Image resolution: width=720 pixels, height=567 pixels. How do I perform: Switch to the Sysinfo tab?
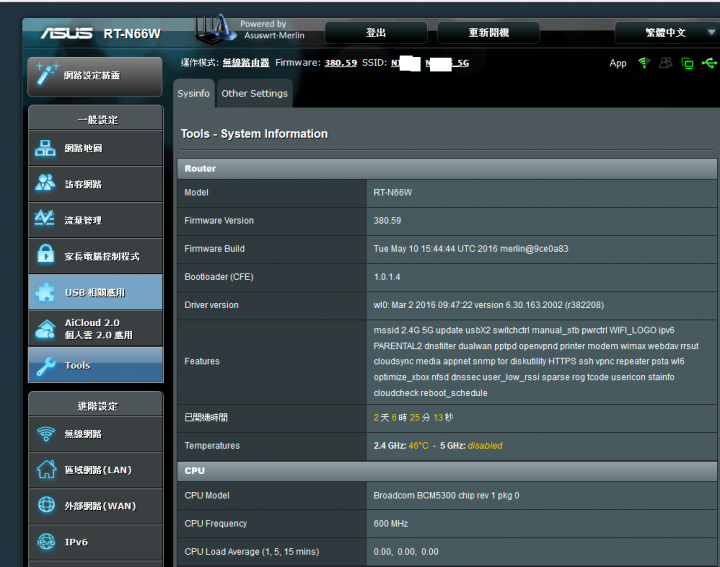pos(193,93)
